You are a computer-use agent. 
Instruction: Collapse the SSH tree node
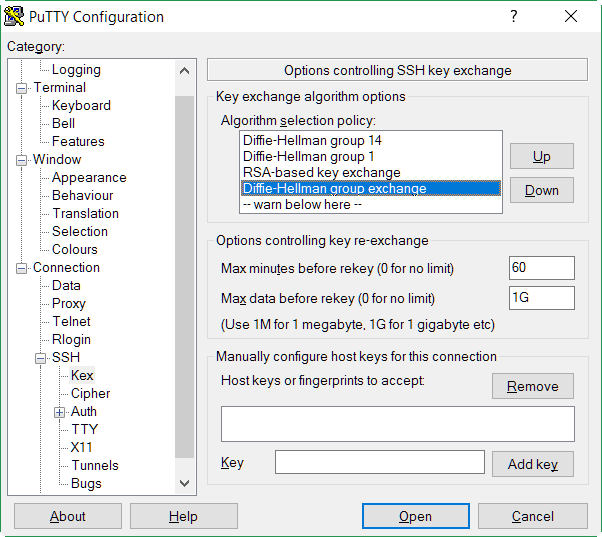tap(41, 358)
